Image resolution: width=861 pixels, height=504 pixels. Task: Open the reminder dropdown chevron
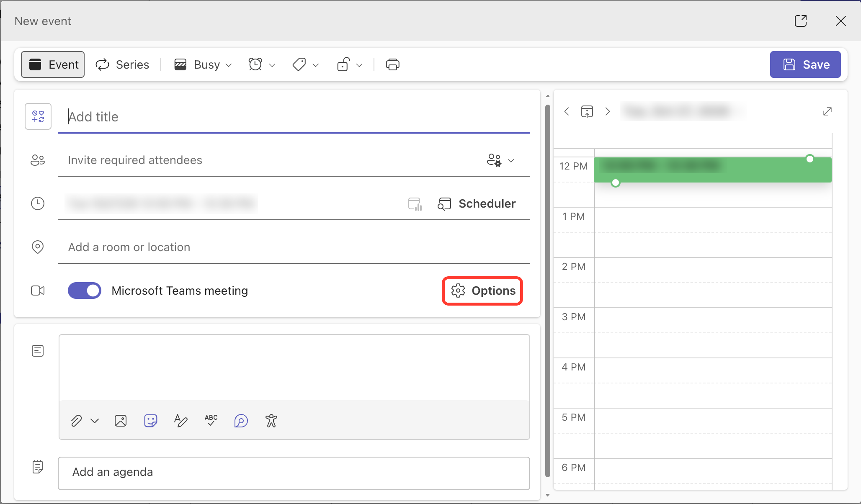coord(272,65)
